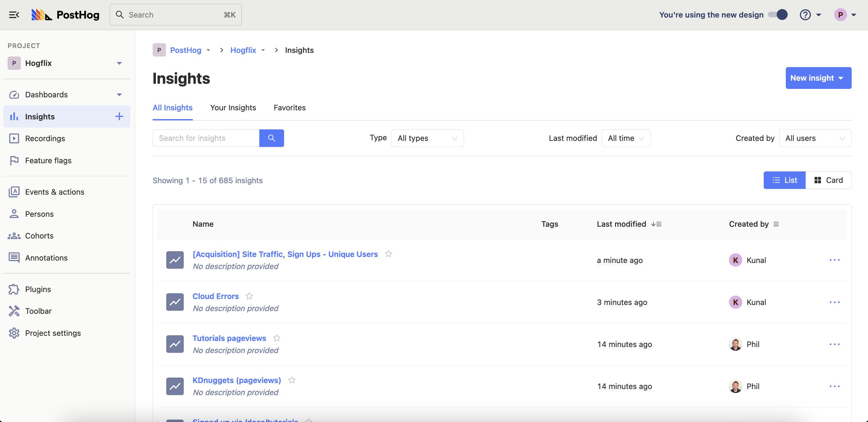Click the Name column header
Image resolution: width=868 pixels, height=422 pixels.
coord(203,224)
